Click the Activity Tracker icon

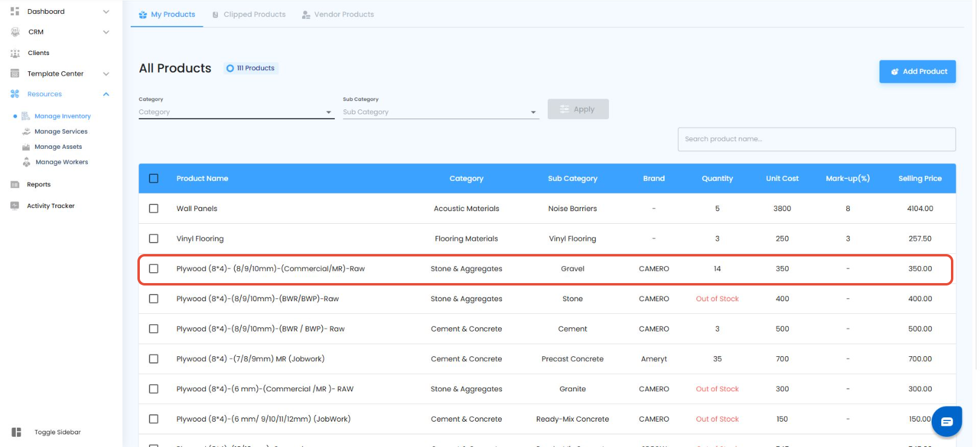coord(15,206)
